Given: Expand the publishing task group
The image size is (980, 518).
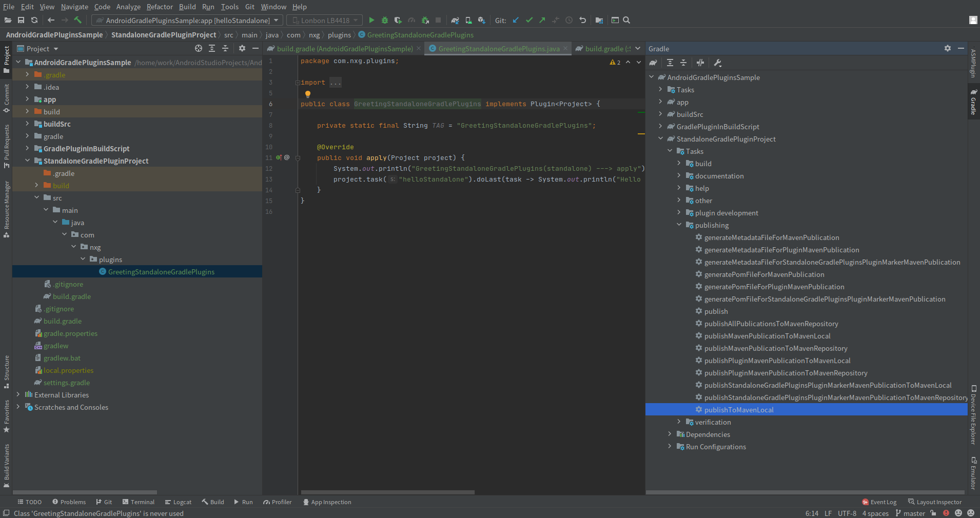Looking at the screenshot, I should pyautogui.click(x=679, y=225).
